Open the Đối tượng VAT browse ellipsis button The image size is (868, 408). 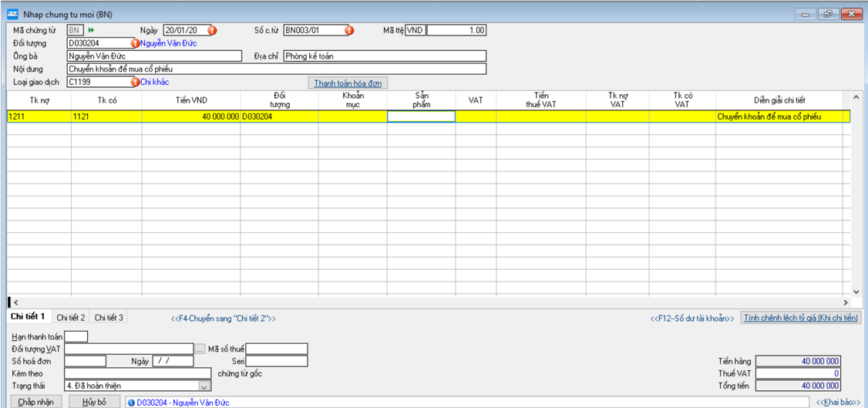coord(200,349)
